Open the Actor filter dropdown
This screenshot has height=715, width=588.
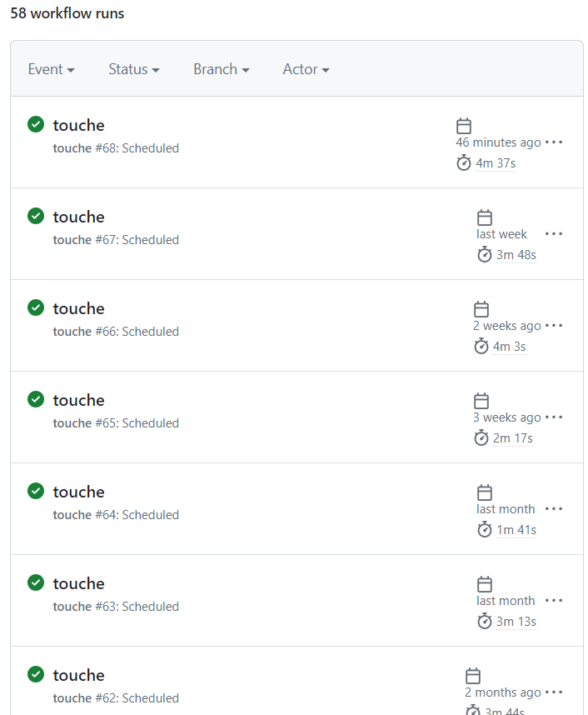click(305, 69)
